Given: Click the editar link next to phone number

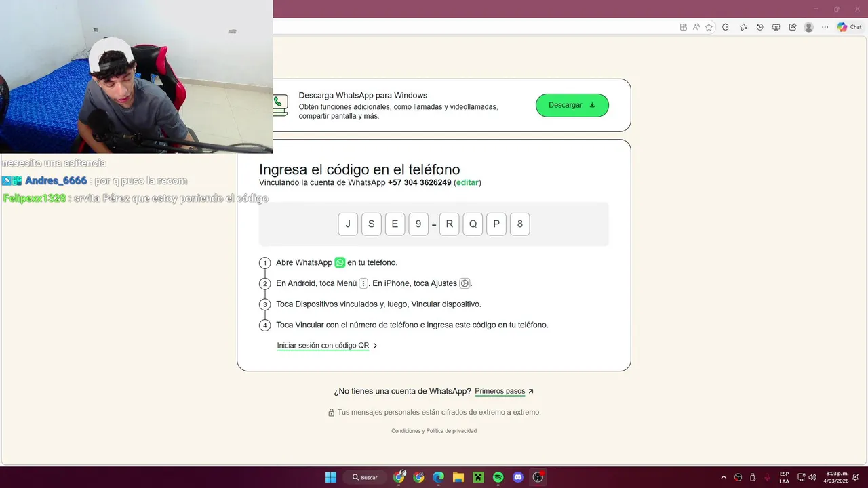Looking at the screenshot, I should (x=467, y=183).
